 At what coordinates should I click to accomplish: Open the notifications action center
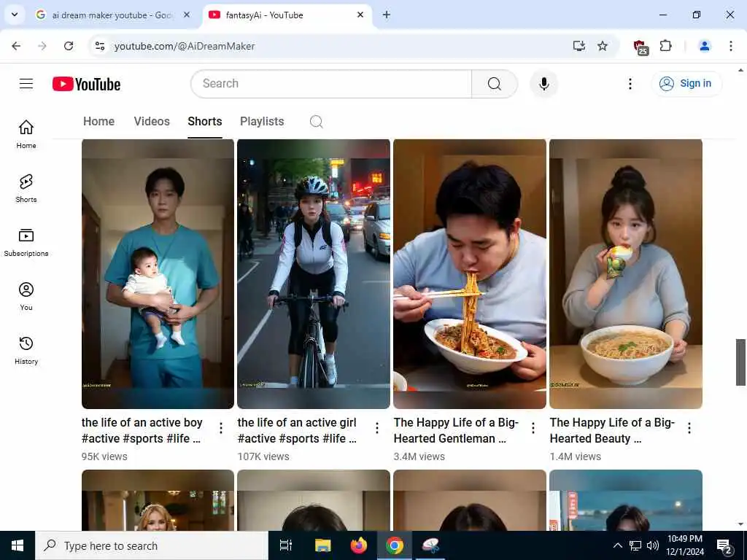(x=724, y=546)
